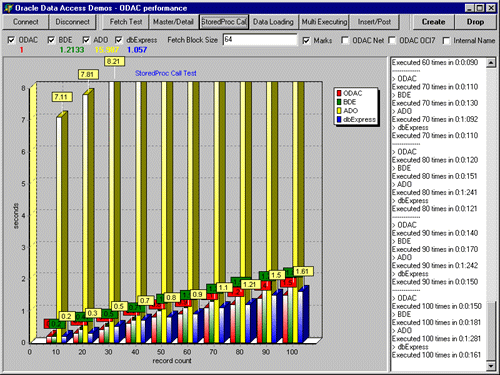
Task: Enable the ODAC OCI7 checkbox
Action: [x=392, y=40]
